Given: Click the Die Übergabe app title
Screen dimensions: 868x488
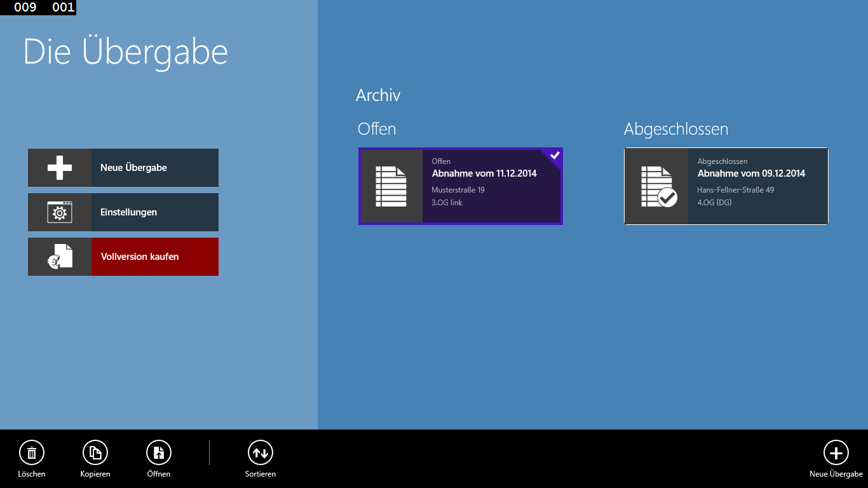Looking at the screenshot, I should pyautogui.click(x=126, y=52).
